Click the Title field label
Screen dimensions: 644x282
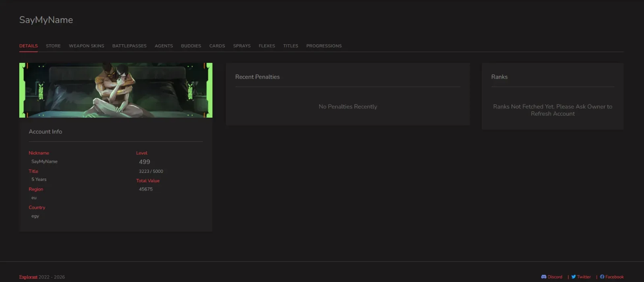[x=33, y=171]
